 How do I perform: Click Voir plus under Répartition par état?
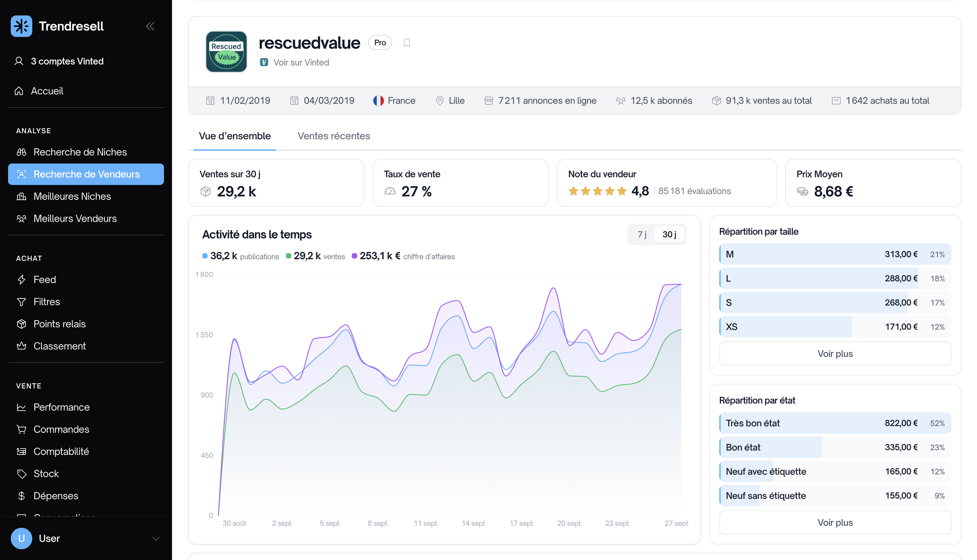coord(835,523)
